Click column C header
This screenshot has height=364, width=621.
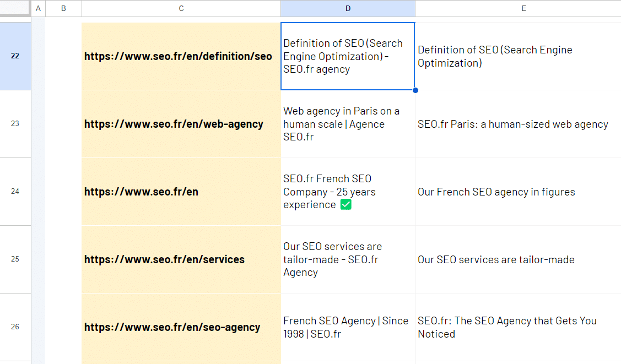[181, 8]
